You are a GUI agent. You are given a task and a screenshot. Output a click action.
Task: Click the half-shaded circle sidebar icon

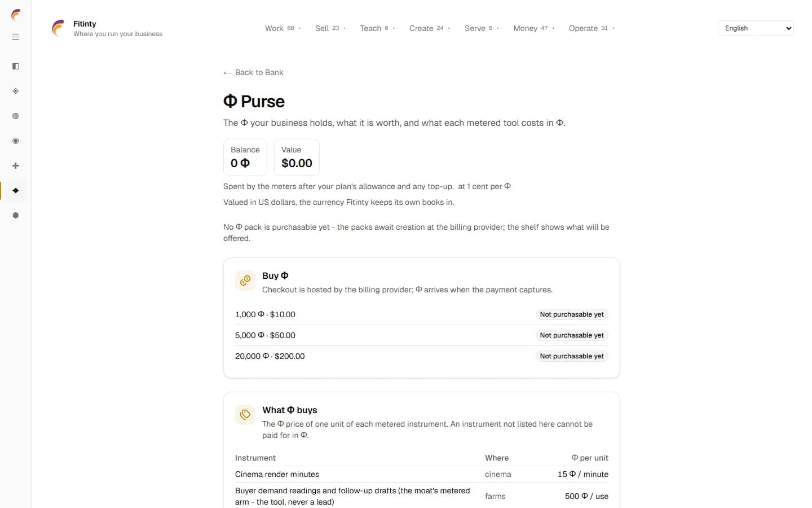(16, 116)
